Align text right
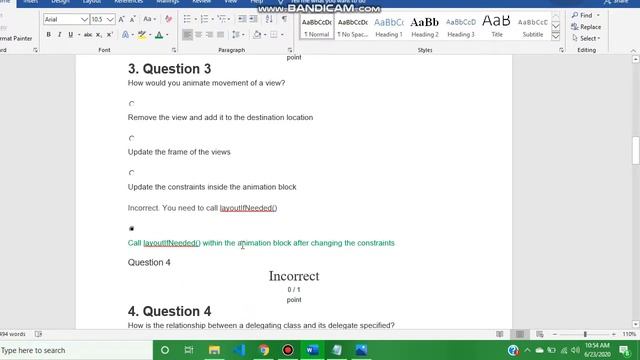This screenshot has width=640, height=360. (209, 35)
